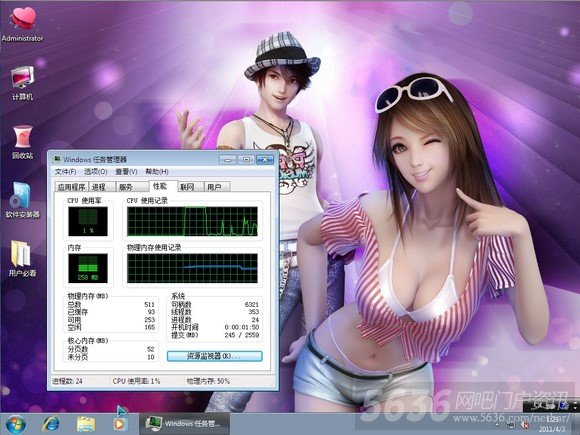
Task: Minimize the Task Manager window
Action: (227, 159)
